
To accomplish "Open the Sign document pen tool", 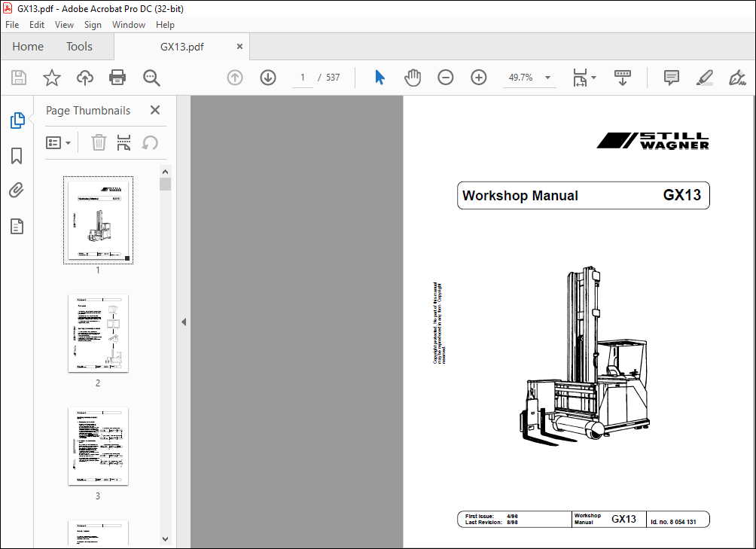I will [737, 78].
